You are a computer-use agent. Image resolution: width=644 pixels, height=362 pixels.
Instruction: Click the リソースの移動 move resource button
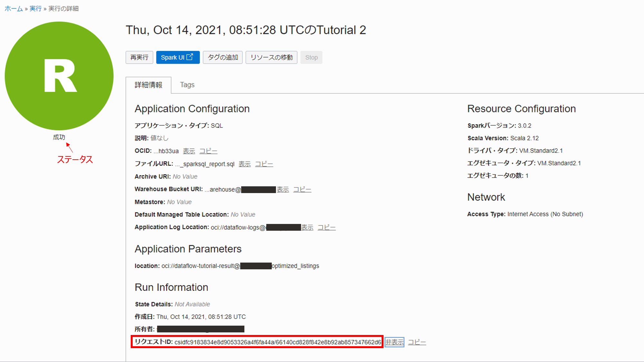pyautogui.click(x=271, y=57)
